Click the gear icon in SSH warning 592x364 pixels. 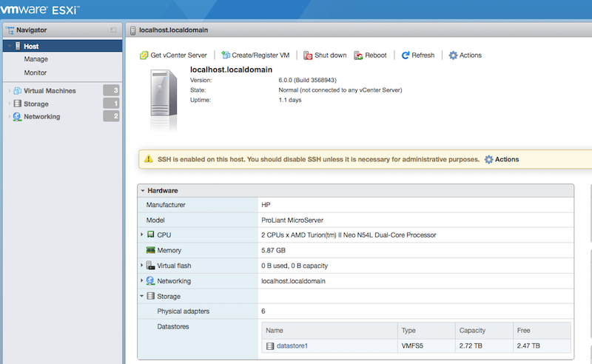tap(488, 159)
